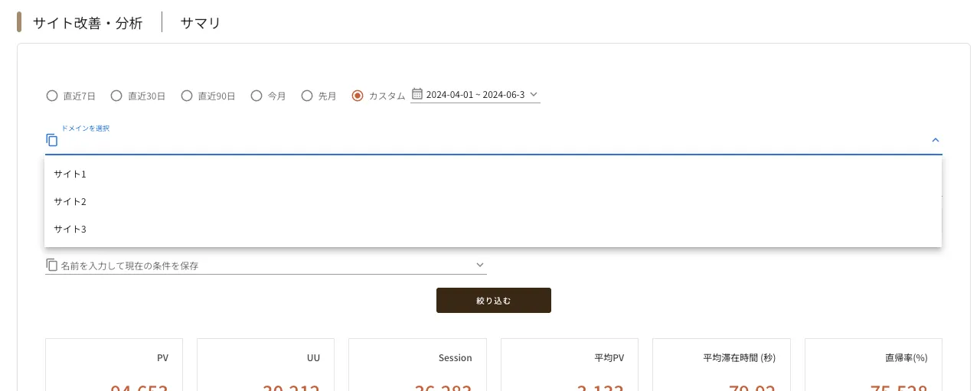This screenshot has width=980, height=391.
Task: Click the UU metric card
Action: 266,365
